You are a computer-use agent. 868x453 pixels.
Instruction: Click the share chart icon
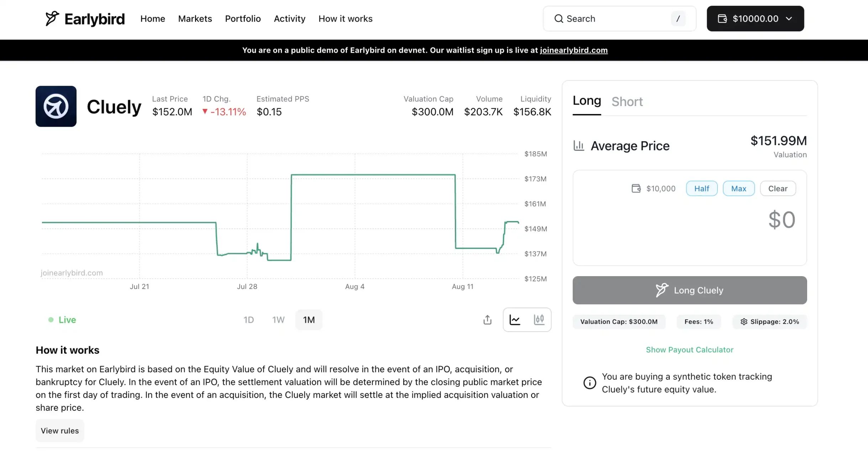[x=487, y=320]
